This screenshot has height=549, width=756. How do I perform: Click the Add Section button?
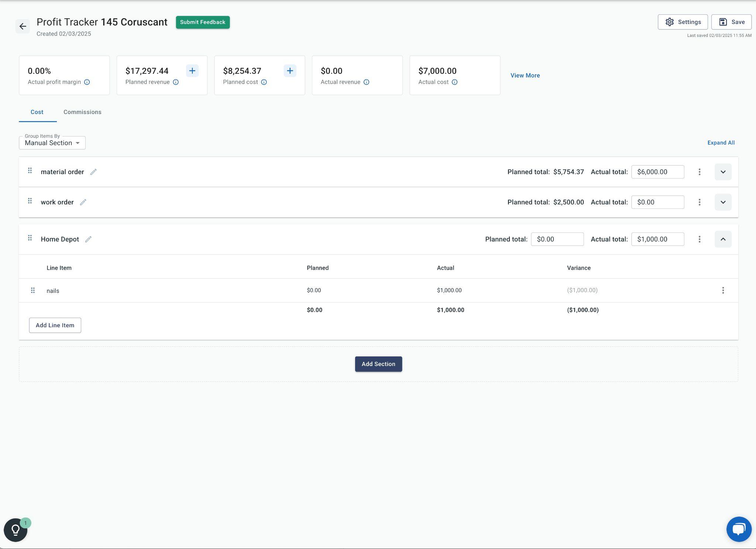378,364
